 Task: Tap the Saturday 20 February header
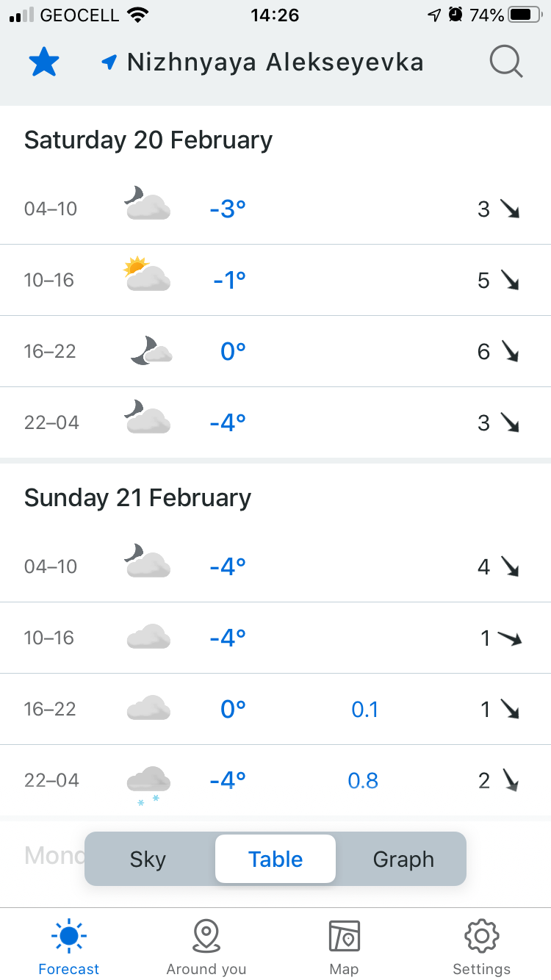click(x=148, y=140)
